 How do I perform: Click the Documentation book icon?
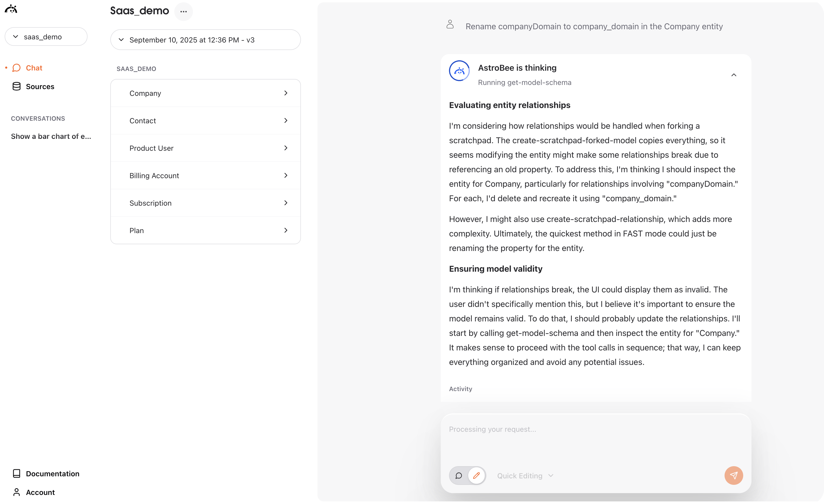(x=16, y=473)
